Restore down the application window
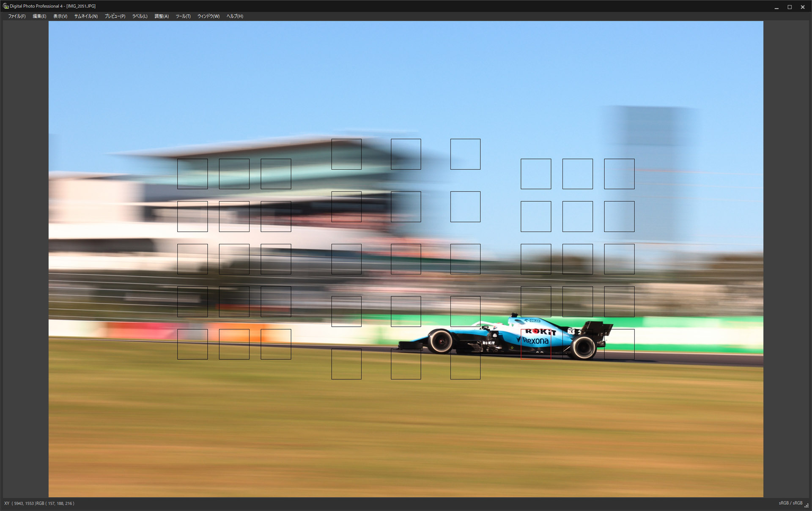Screen dimensions: 812x511 click(x=789, y=7)
